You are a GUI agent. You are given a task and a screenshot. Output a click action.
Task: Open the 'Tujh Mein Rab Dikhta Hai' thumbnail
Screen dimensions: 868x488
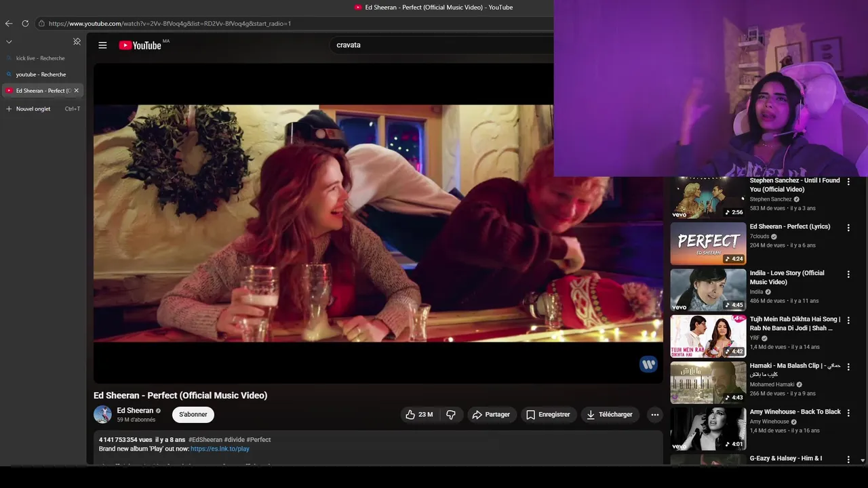click(708, 336)
